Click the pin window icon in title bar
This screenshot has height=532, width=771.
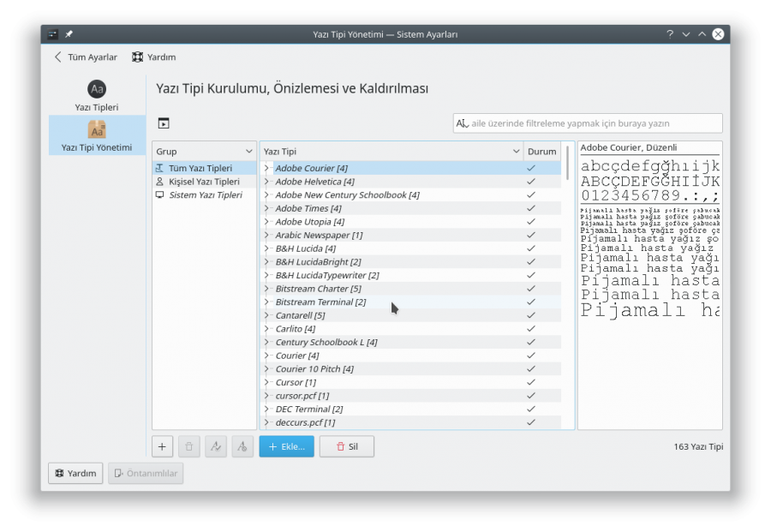[69, 34]
